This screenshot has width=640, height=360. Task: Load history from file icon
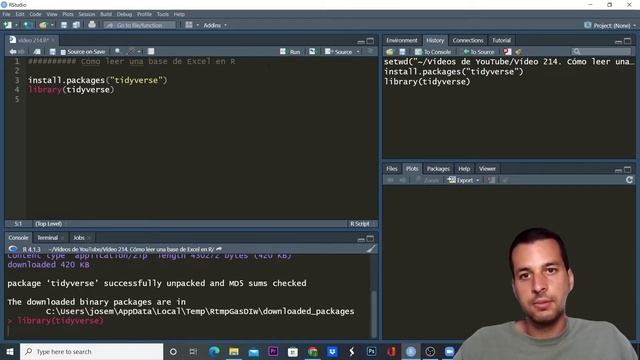pyautogui.click(x=389, y=52)
